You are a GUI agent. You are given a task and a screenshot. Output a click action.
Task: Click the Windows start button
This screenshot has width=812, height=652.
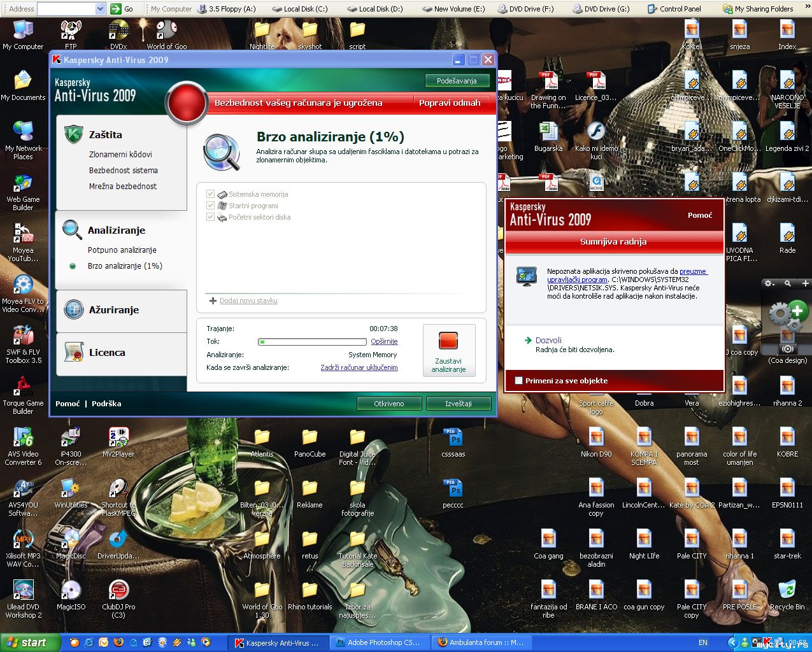30,642
